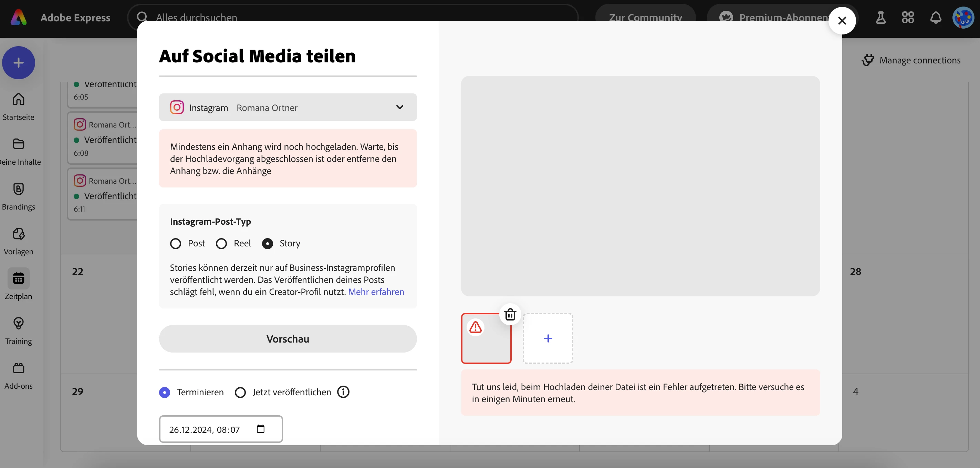Click the notifications bell icon

(x=936, y=18)
